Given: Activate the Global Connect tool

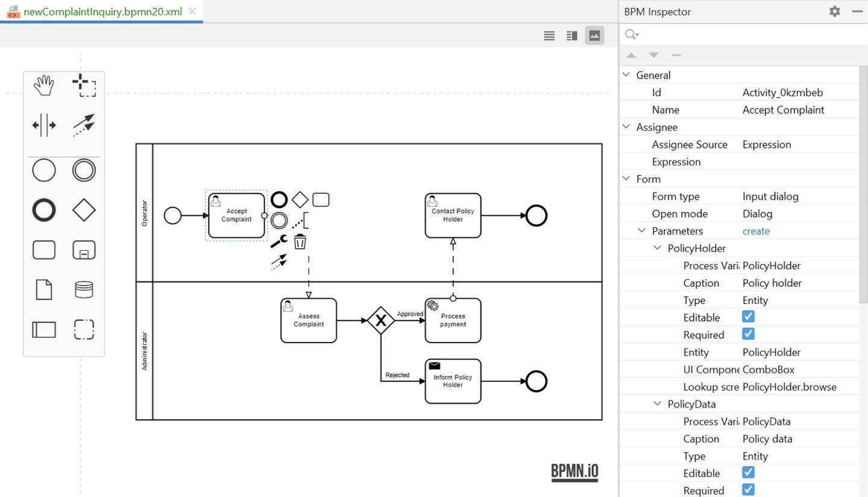Looking at the screenshot, I should point(84,125).
